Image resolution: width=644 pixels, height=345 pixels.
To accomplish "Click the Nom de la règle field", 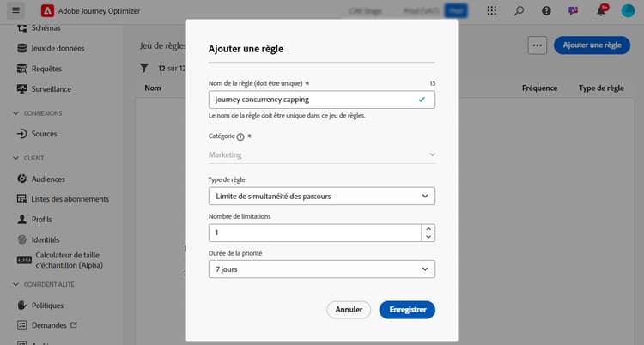I will pos(322,100).
